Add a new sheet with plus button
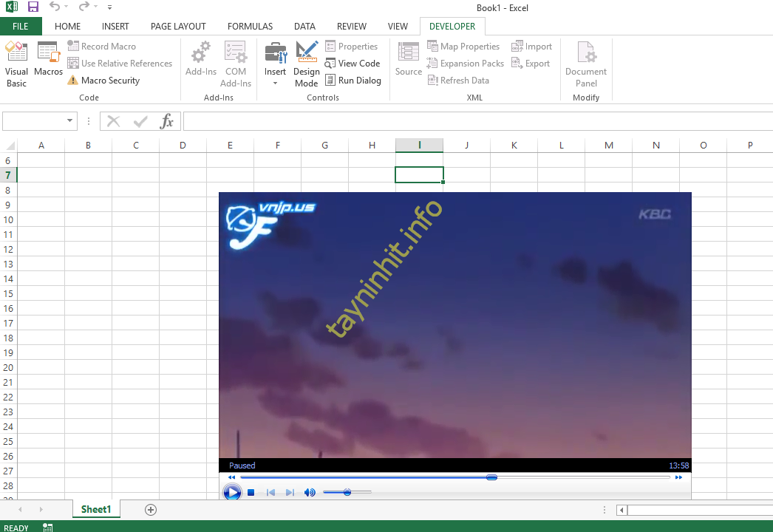This screenshot has height=532, width=773. pyautogui.click(x=151, y=509)
